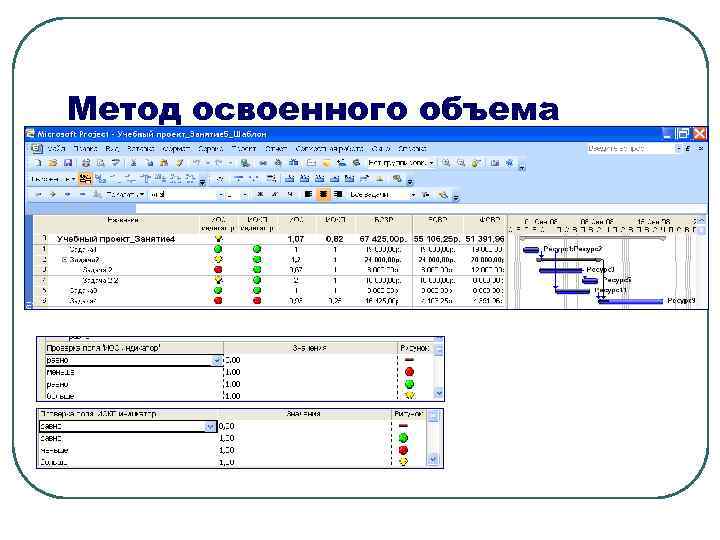Image resolution: width=720 pixels, height=540 pixels.
Task: Click the Paste clipboard icon
Action: [163, 163]
